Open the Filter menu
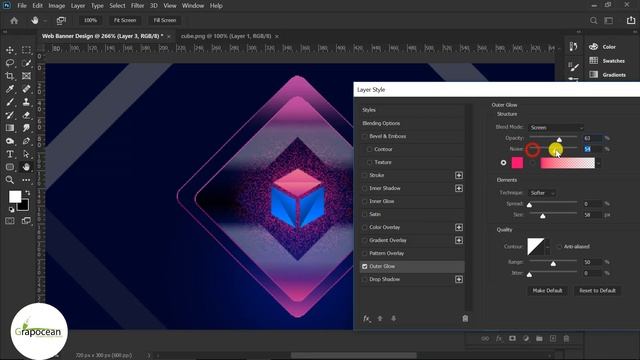The width and height of the screenshot is (640, 360). 137,6
